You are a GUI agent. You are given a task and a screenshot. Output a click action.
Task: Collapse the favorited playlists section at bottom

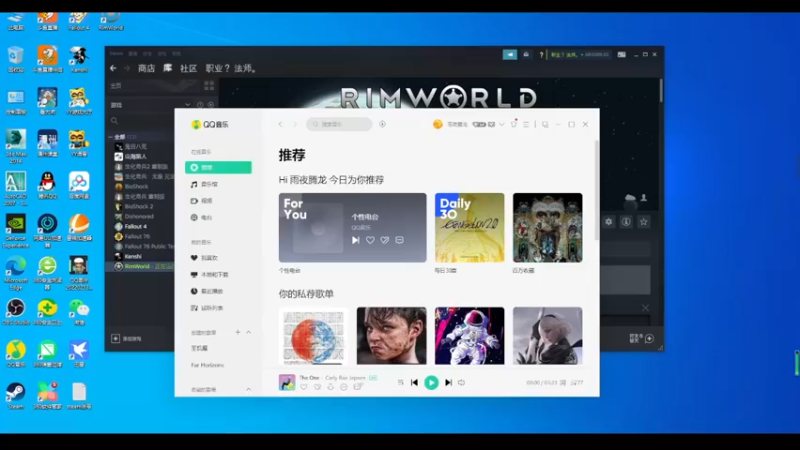pyautogui.click(x=248, y=389)
